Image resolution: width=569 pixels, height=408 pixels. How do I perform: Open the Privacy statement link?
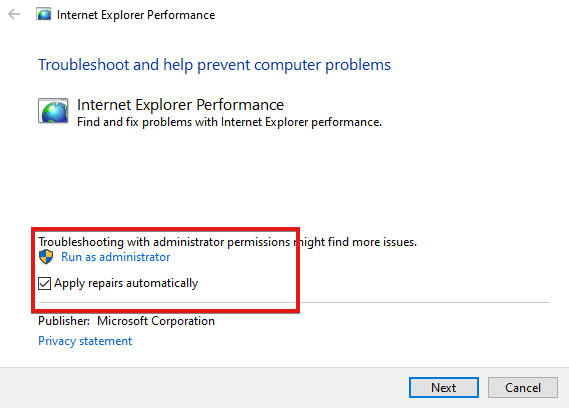pyautogui.click(x=85, y=341)
